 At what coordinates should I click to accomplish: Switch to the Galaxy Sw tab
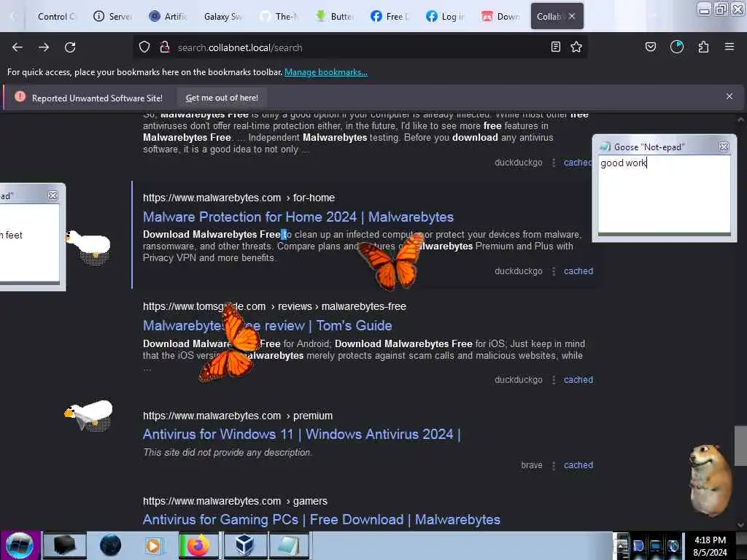223,17
